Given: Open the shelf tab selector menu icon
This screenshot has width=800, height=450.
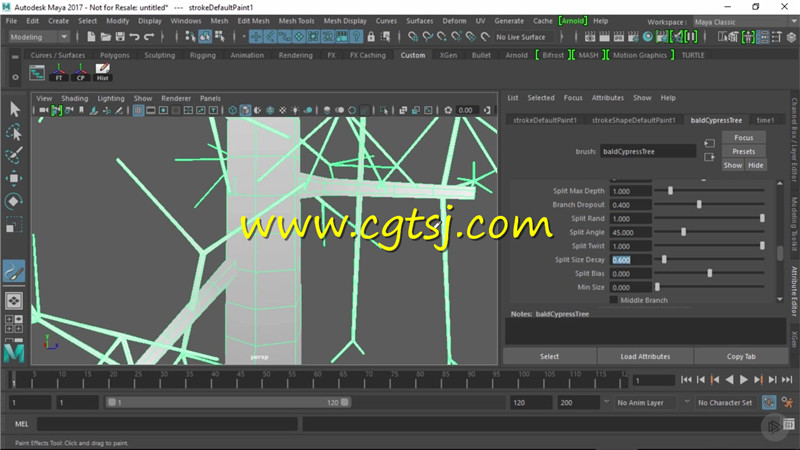Looking at the screenshot, I should [15, 56].
